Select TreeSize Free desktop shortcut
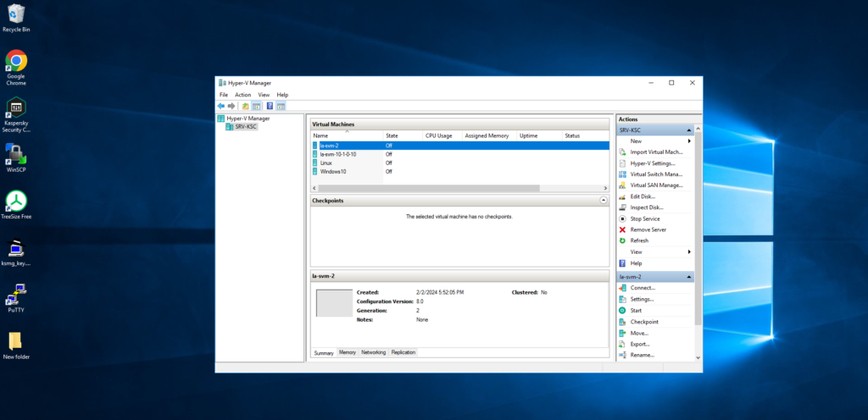Image resolution: width=868 pixels, height=420 pixels. (x=16, y=205)
